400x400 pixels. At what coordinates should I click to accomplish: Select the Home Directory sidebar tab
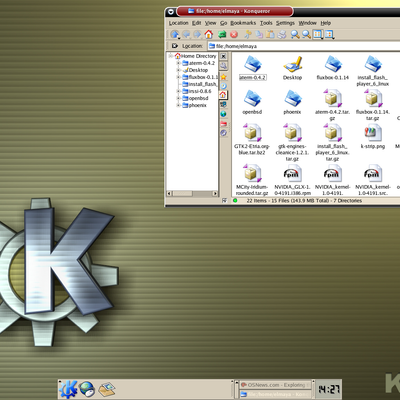223,95
